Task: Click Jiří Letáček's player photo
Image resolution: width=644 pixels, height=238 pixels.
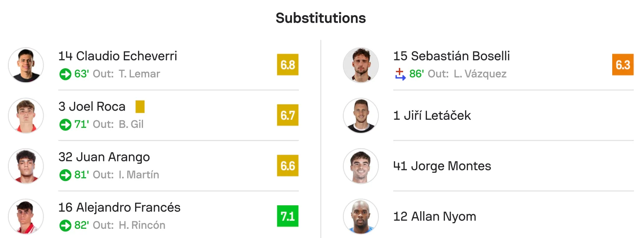Action: [x=360, y=116]
